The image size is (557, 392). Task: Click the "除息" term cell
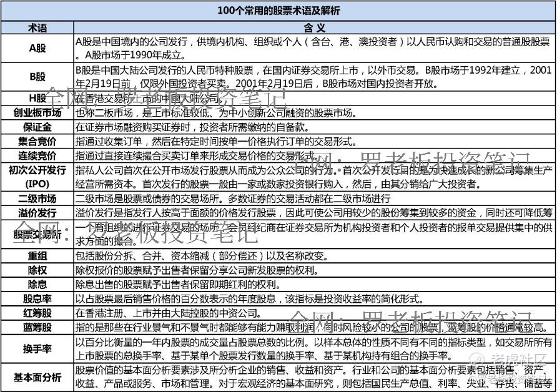pos(37,285)
